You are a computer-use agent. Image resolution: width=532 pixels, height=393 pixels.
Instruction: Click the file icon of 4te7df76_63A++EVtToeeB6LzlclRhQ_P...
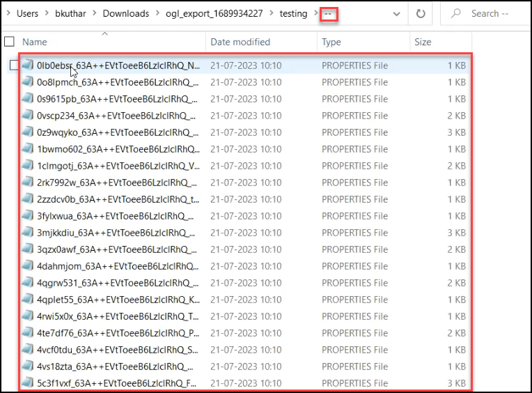28,332
